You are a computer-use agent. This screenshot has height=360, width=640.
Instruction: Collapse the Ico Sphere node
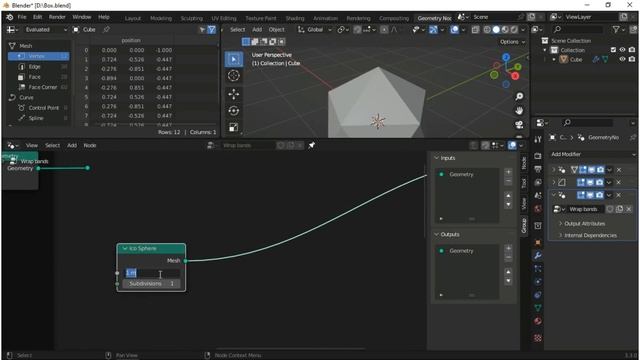(x=124, y=249)
